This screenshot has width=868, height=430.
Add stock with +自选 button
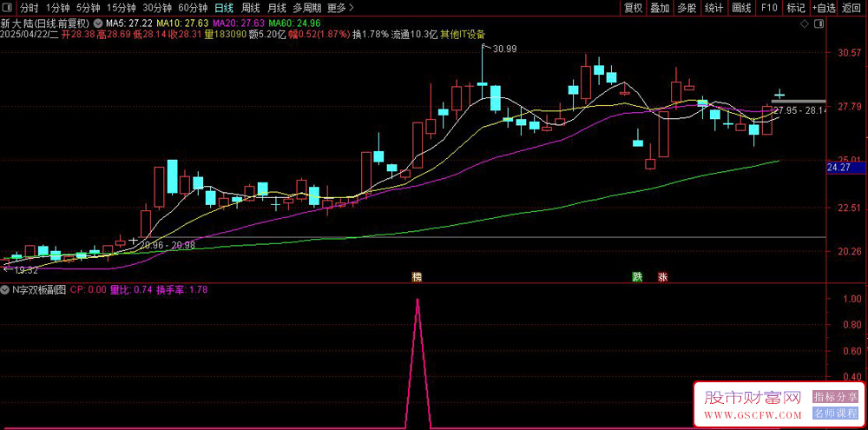pyautogui.click(x=825, y=8)
